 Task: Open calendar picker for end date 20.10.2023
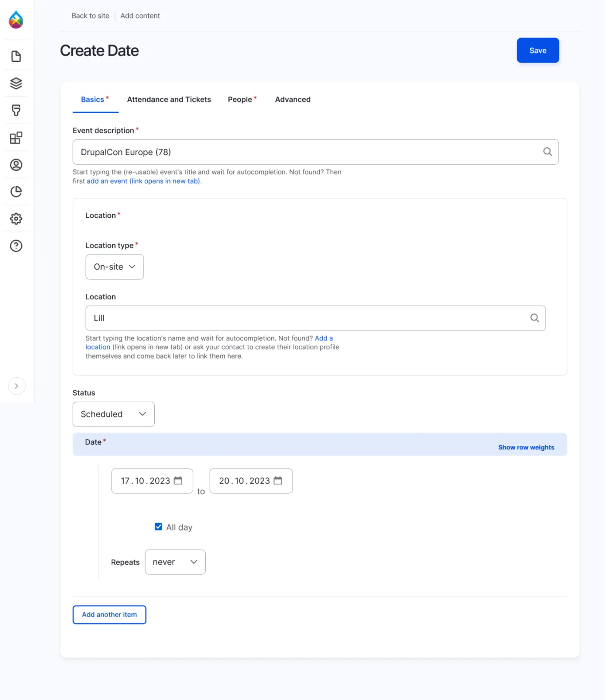point(278,480)
